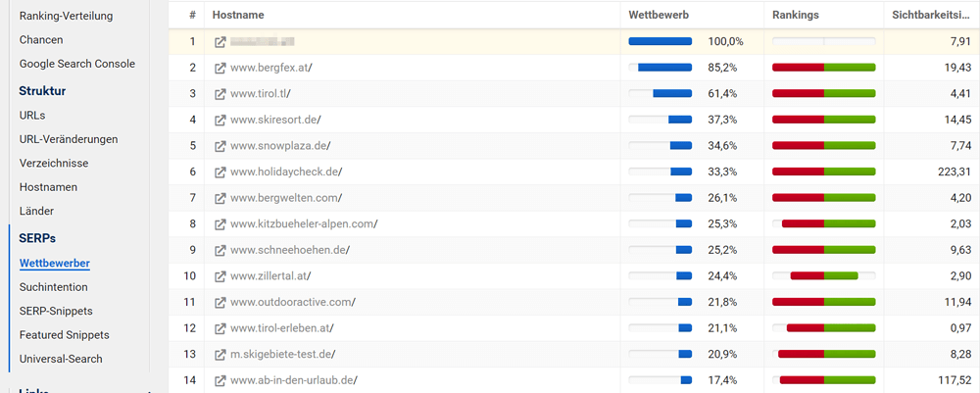Open Suchintention in the sidebar
The image size is (980, 393).
click(x=54, y=287)
